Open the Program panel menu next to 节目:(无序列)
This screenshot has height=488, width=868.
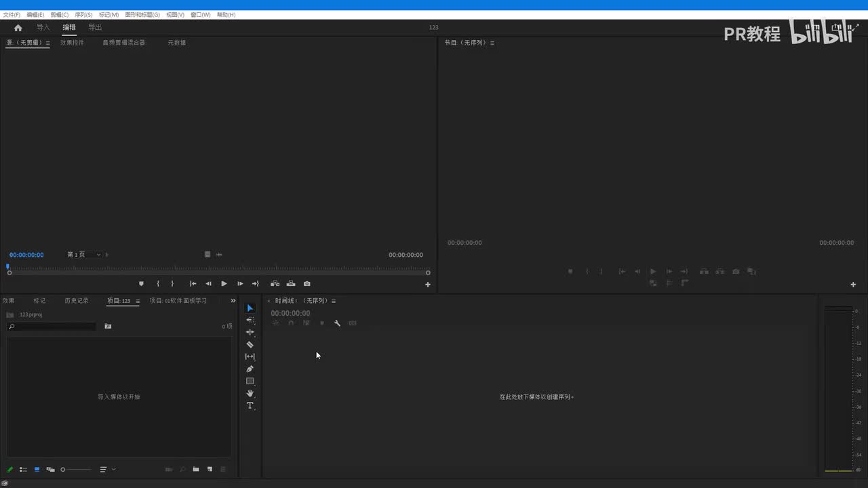(x=492, y=43)
